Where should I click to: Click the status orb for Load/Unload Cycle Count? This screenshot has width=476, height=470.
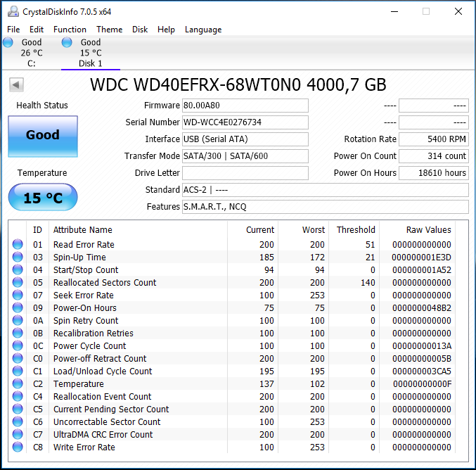click(x=18, y=371)
